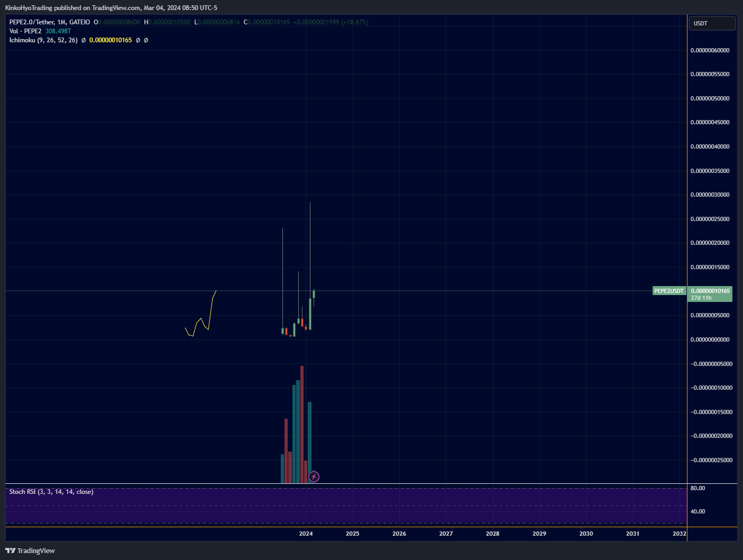Click the 80.00 Stoch RSI scale label

[698, 488]
